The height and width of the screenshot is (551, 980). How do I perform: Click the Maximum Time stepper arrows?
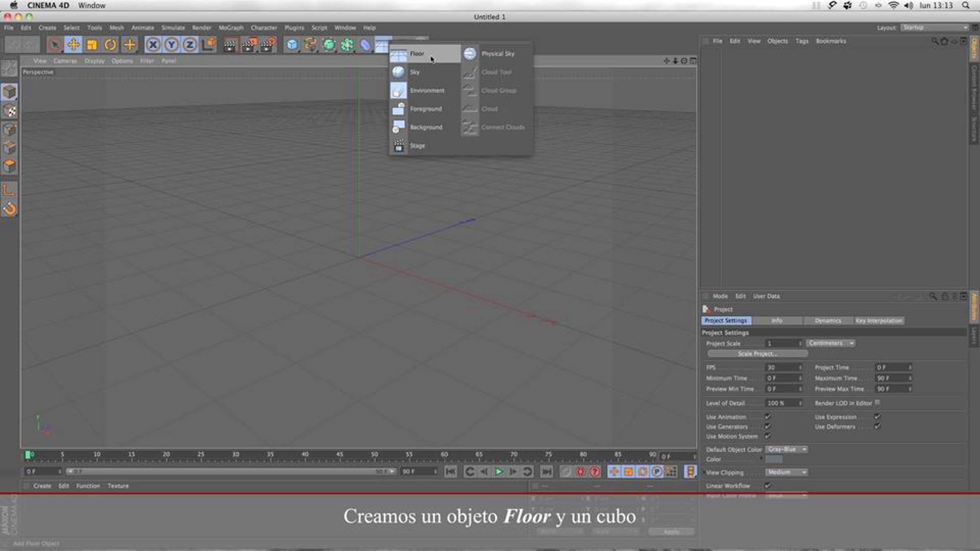coord(910,378)
